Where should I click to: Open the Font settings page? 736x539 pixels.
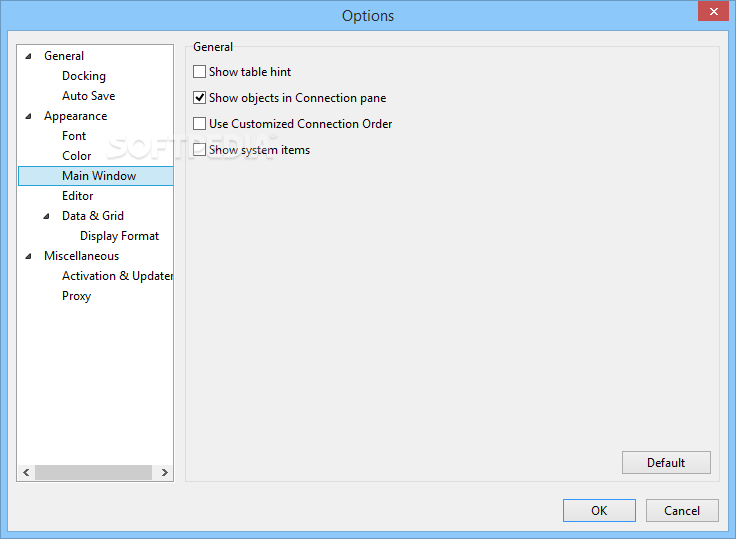[74, 136]
